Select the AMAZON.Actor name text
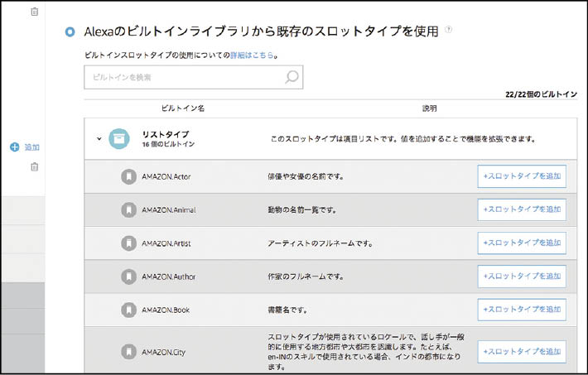 [166, 176]
